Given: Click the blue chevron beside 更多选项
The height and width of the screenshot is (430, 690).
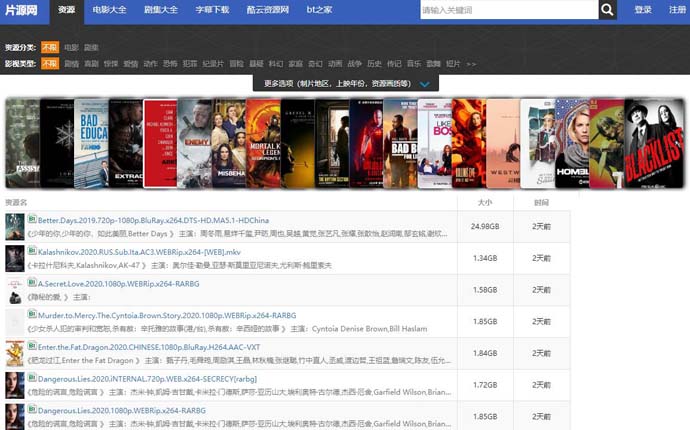Looking at the screenshot, I should [425, 84].
